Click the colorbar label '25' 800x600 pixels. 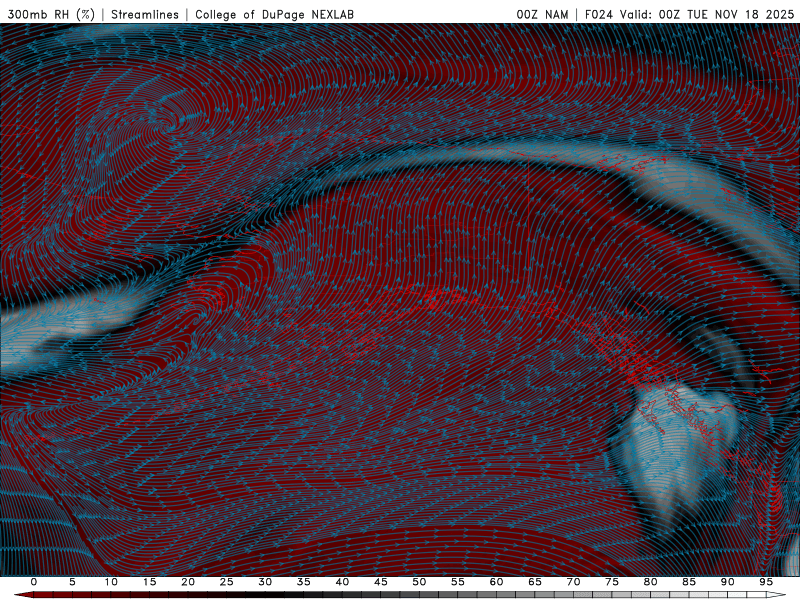227,582
